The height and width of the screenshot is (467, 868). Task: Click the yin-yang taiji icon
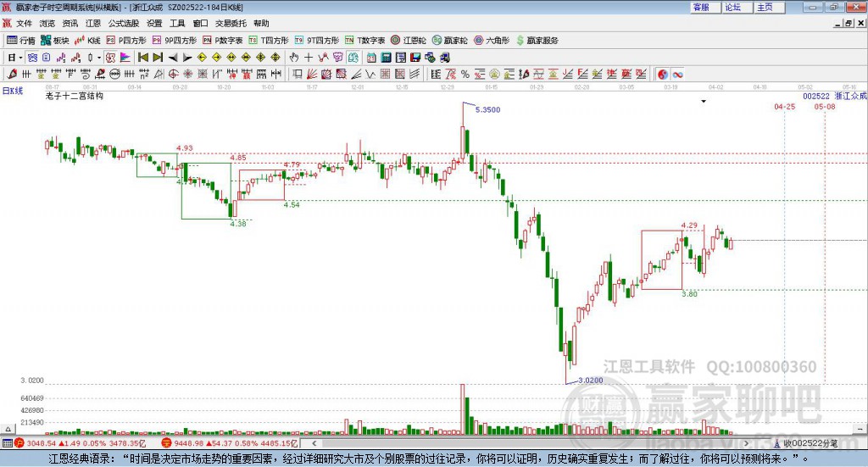663,75
